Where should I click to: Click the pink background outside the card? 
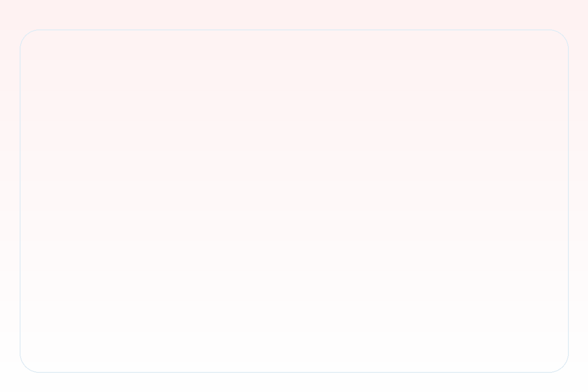tap(294, 14)
